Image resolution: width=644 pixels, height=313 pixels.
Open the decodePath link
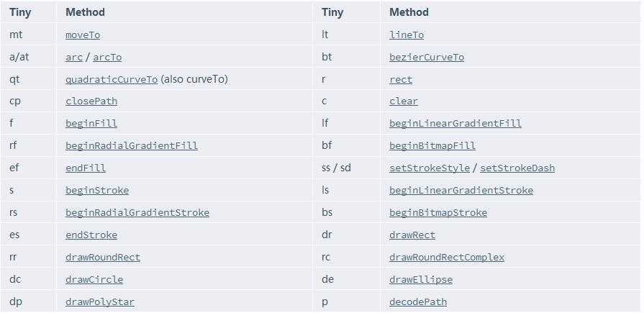click(x=418, y=302)
